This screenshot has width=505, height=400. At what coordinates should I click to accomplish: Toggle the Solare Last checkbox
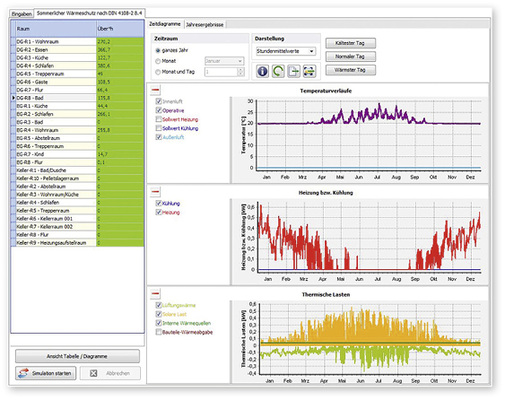point(159,314)
